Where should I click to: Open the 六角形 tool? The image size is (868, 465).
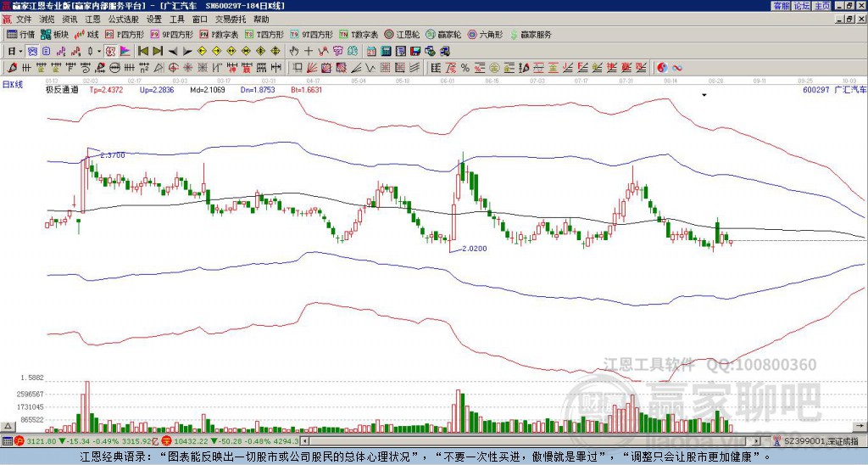tap(485, 34)
